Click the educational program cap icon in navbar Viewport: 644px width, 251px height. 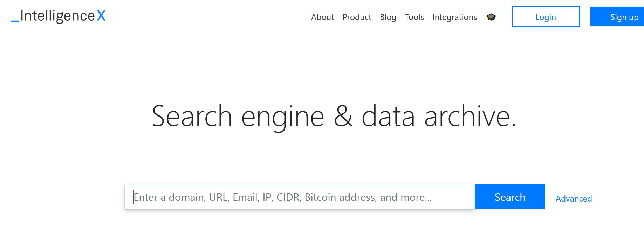pos(491,17)
